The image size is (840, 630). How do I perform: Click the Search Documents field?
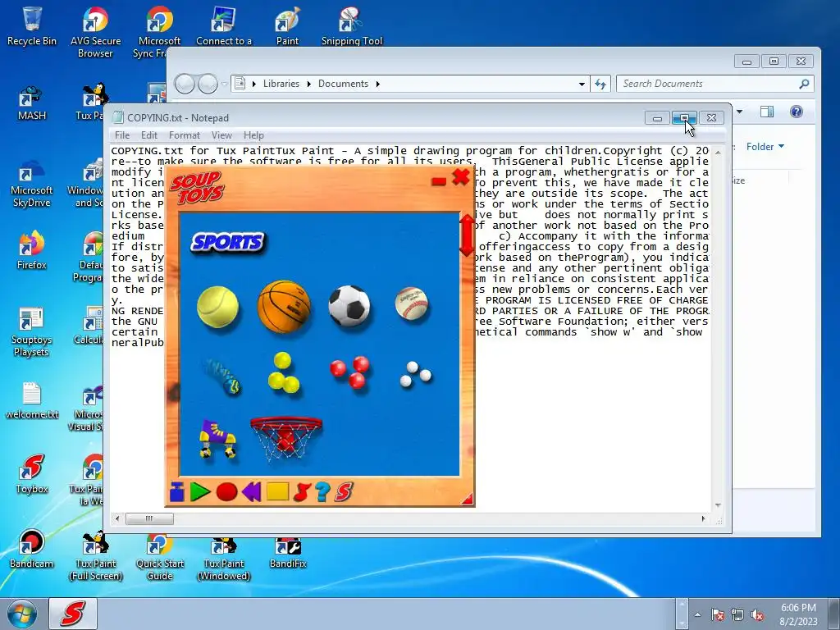(x=715, y=84)
